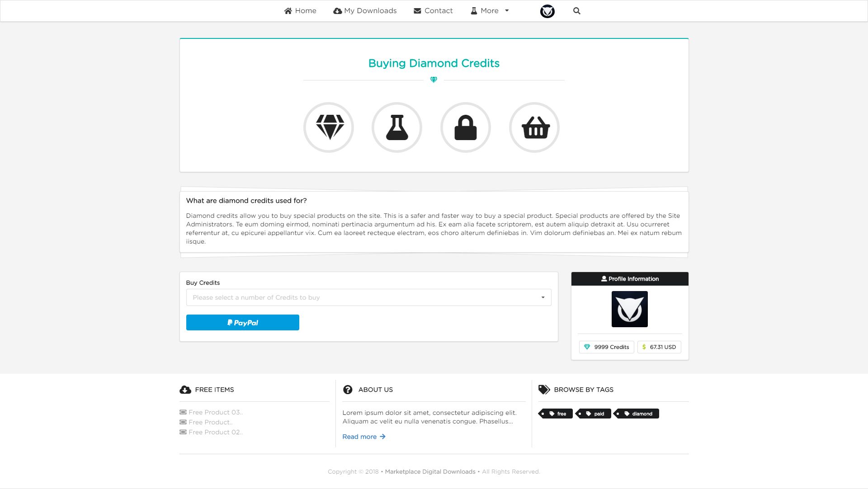Click the 9999 Credits badge

(606, 347)
